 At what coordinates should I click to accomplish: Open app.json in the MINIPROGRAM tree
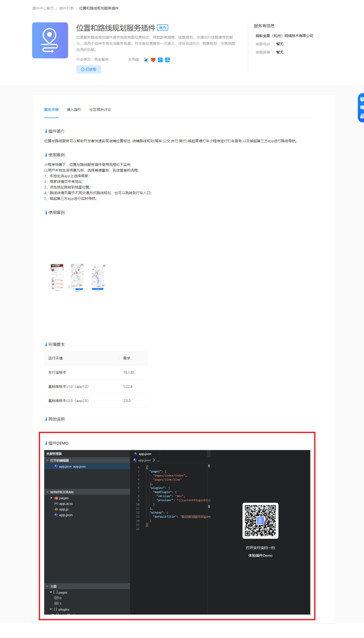click(x=66, y=515)
